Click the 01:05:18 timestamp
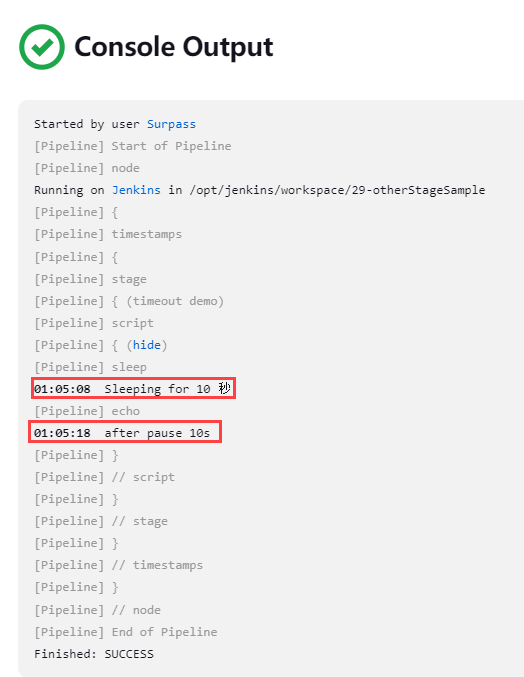The image size is (524, 677). [x=62, y=433]
